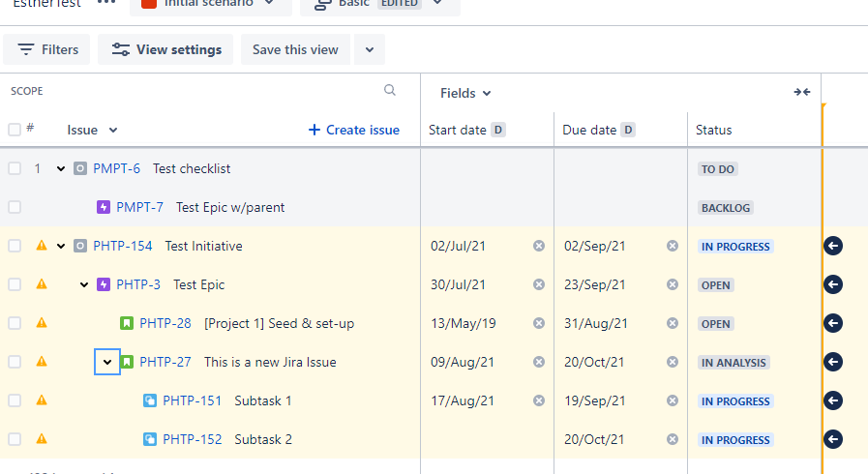Click the BACKLOG status of PMPT-7
The height and width of the screenshot is (474, 868).
click(726, 208)
